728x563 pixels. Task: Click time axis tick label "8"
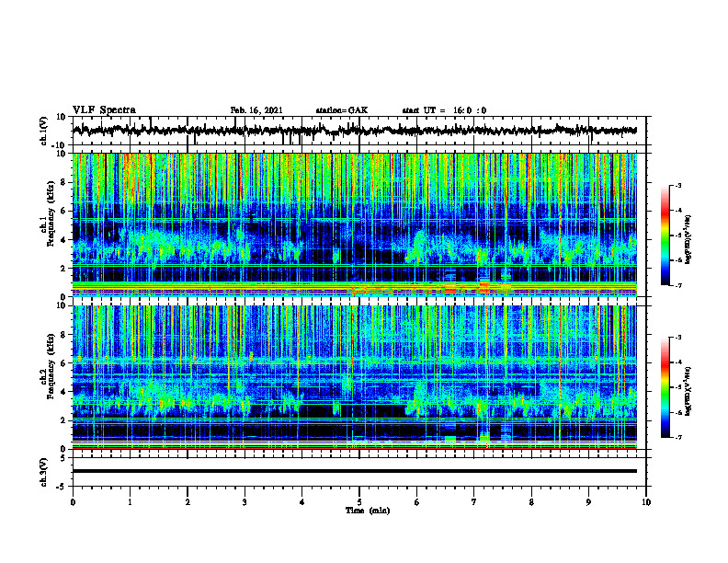pyautogui.click(x=531, y=502)
